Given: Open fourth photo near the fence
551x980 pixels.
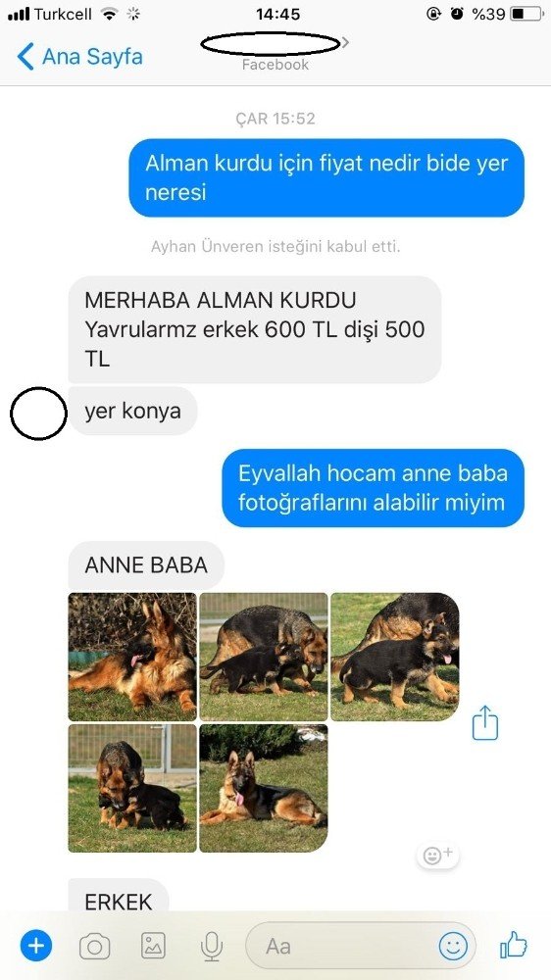Looking at the screenshot, I should [132, 788].
